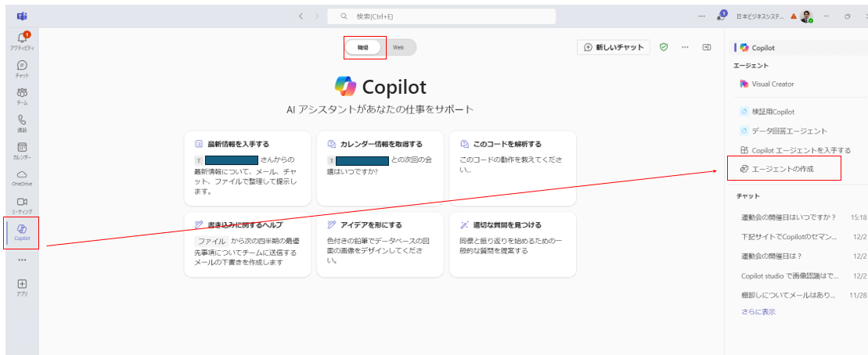Click Copilot エージェントを入手する
Image resolution: width=868 pixels, height=355 pixels.
[797, 150]
